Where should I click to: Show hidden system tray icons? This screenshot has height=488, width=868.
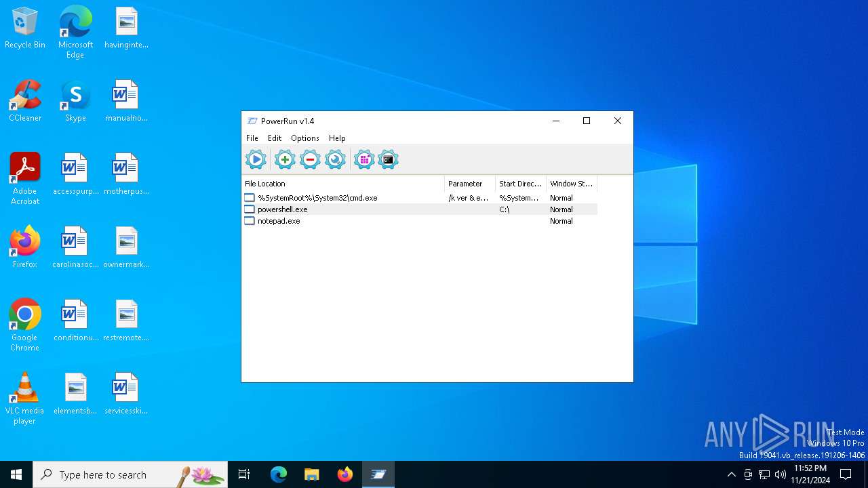tap(731, 474)
